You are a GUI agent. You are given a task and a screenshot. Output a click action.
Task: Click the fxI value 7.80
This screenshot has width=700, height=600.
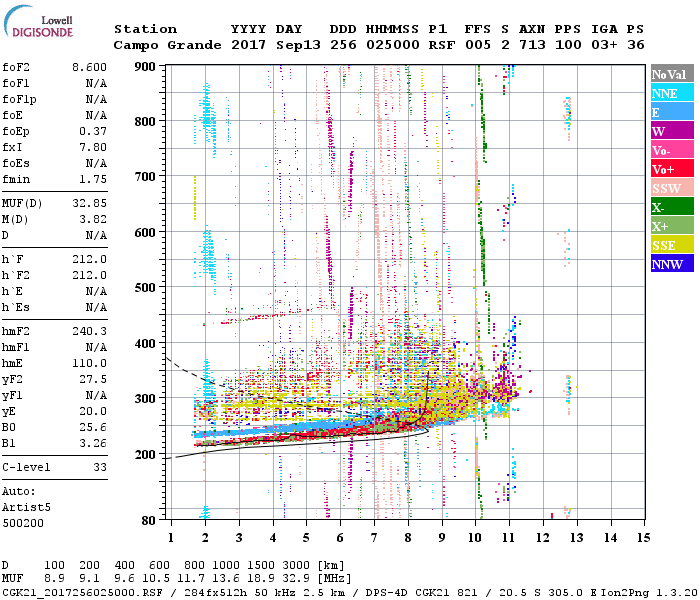click(93, 147)
